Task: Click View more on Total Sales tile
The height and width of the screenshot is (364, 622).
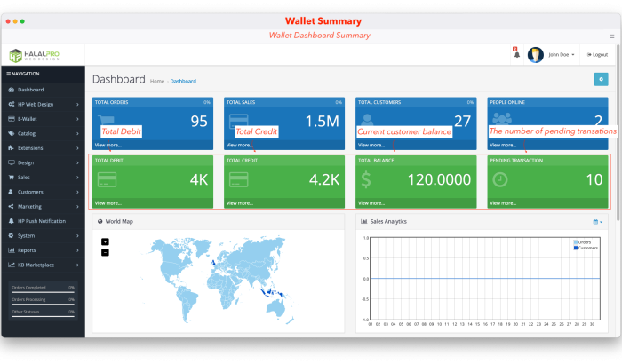Action: (x=240, y=145)
